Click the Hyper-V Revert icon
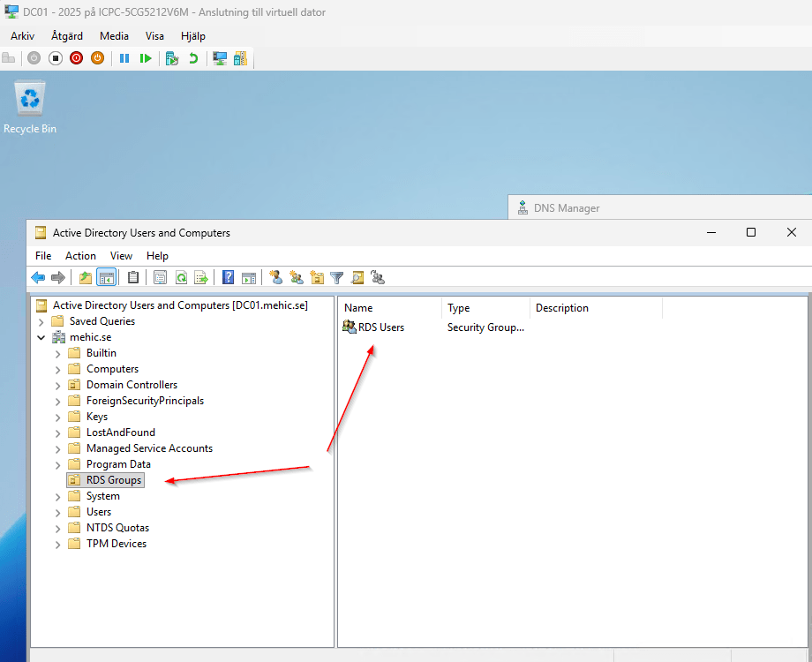 tap(193, 58)
